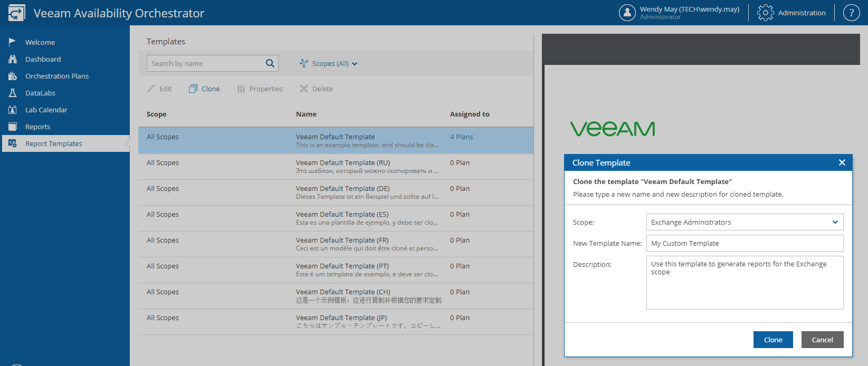Viewport: 868px width, 366px height.
Task: Click the Reports sidebar icon
Action: click(x=13, y=127)
